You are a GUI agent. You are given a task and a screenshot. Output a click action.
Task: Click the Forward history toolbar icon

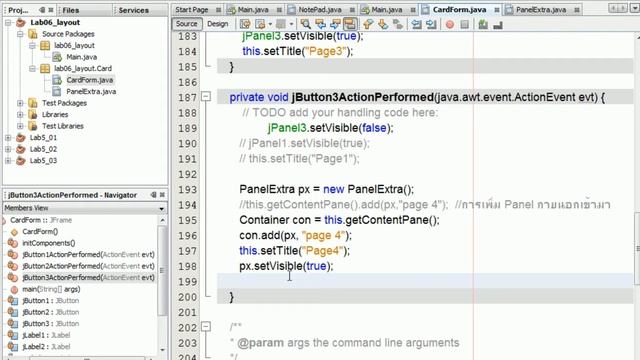(x=260, y=24)
